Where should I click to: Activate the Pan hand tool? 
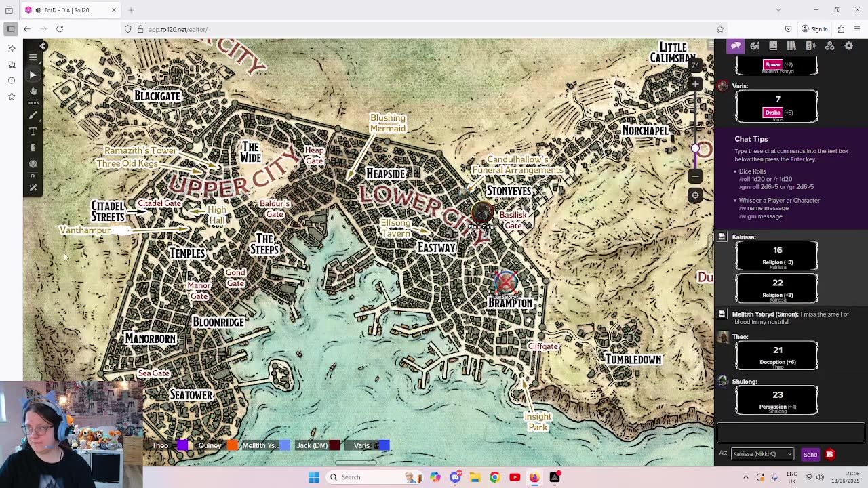33,91
